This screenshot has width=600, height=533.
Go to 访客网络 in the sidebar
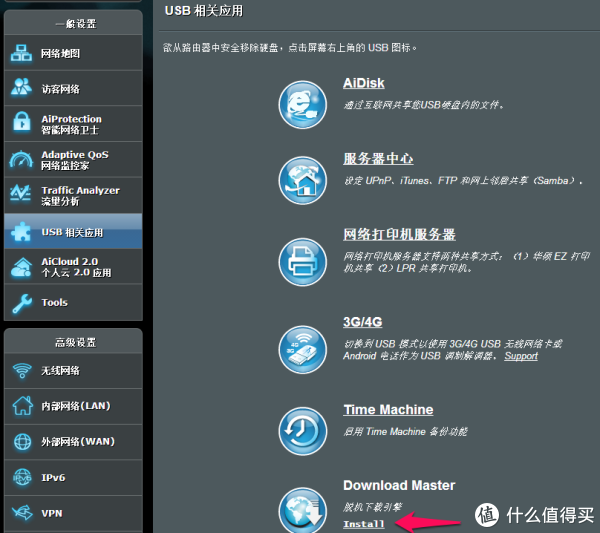click(x=73, y=88)
